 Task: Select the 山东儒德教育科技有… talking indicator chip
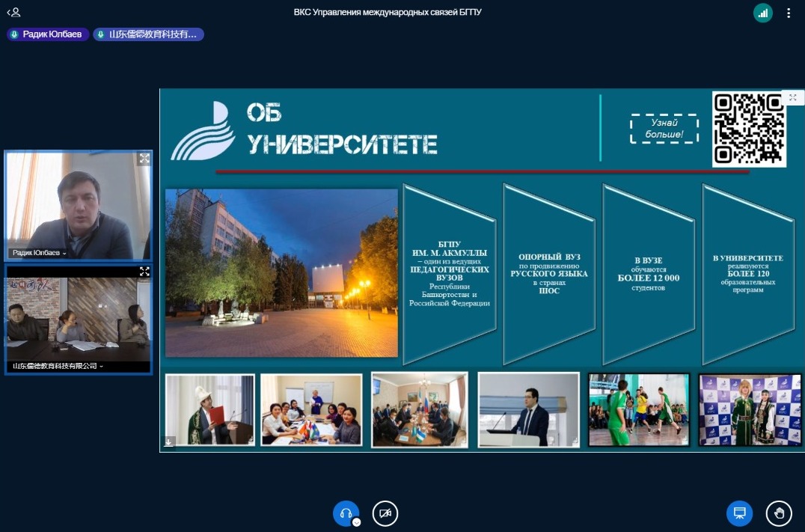[x=148, y=34]
